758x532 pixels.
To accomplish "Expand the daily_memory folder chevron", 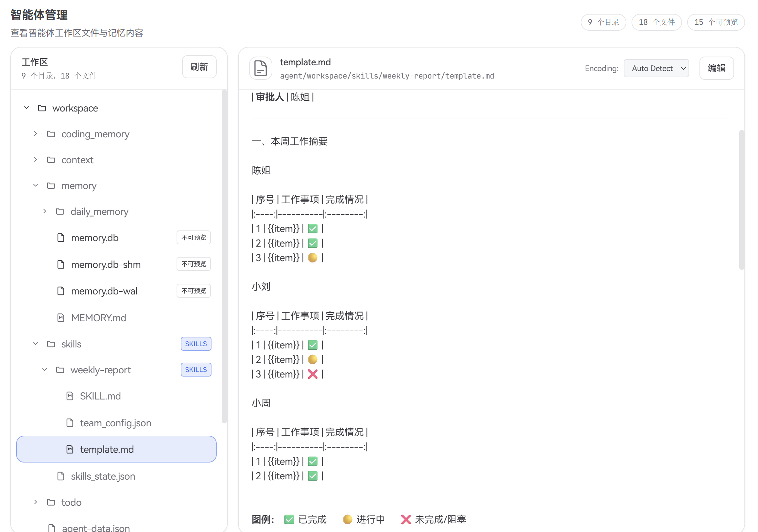I will point(45,211).
